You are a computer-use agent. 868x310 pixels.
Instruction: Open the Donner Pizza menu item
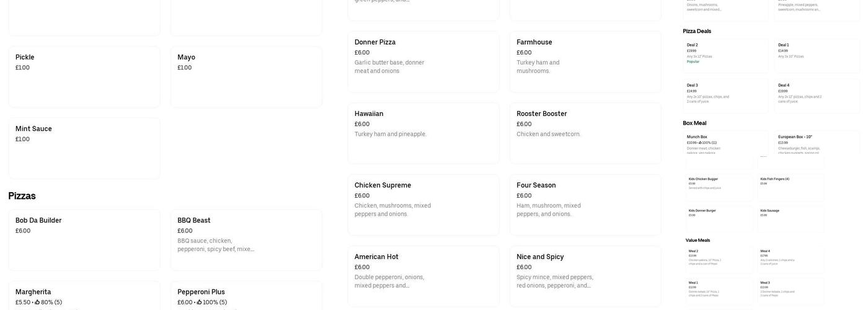pos(423,61)
